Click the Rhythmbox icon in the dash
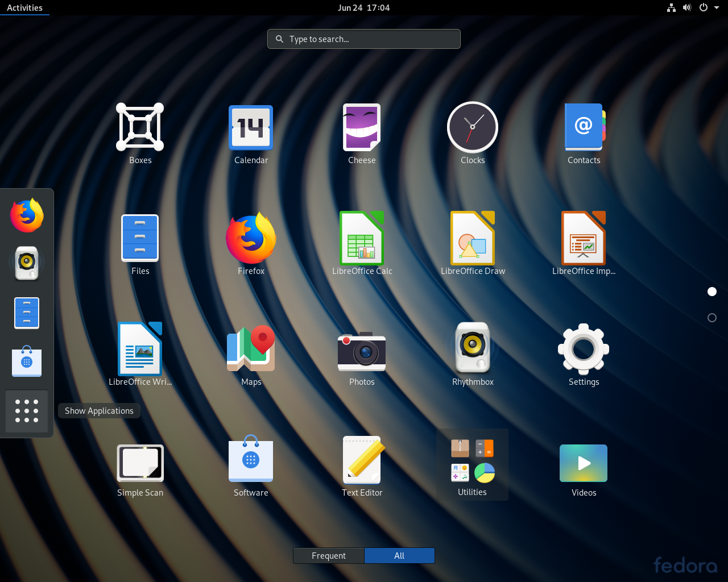 27,263
